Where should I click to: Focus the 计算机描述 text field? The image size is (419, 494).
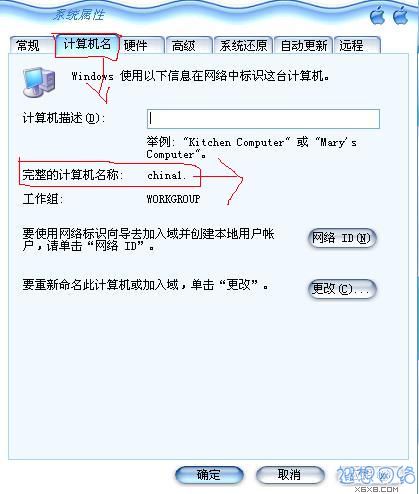(x=263, y=119)
